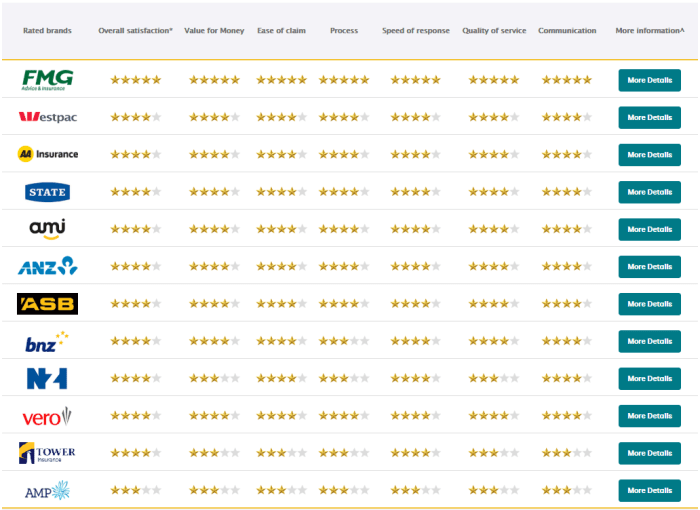
Task: Click the Overall satisfaction column header
Action: pos(135,31)
